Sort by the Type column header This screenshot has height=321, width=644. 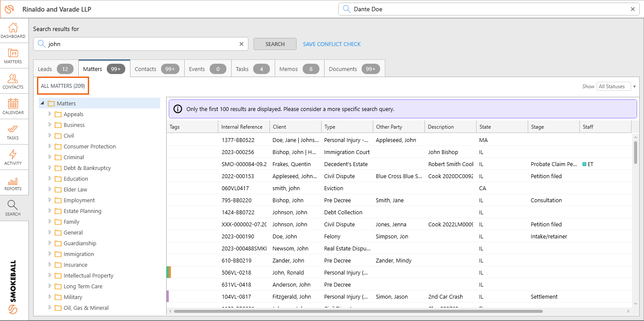(x=347, y=127)
